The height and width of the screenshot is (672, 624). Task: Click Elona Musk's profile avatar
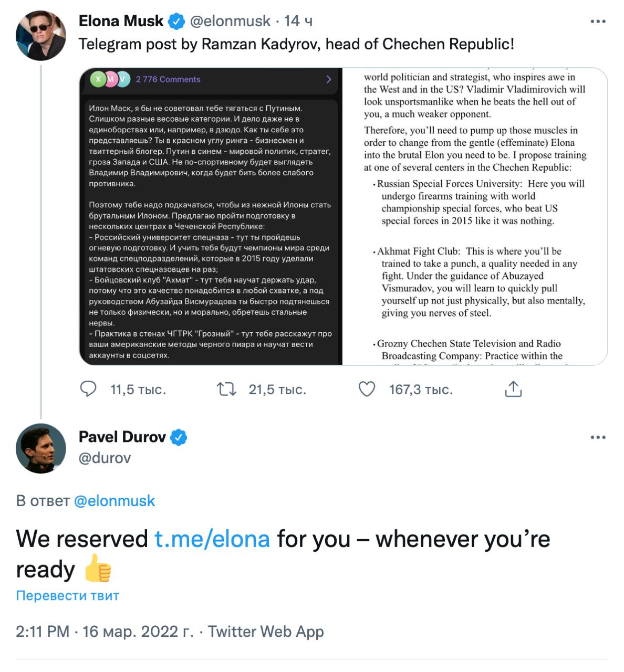(x=41, y=36)
